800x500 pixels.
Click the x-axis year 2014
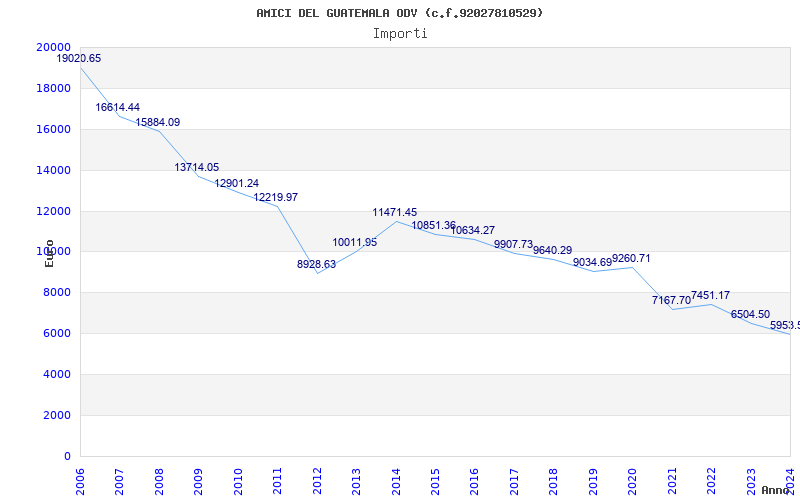pos(396,481)
